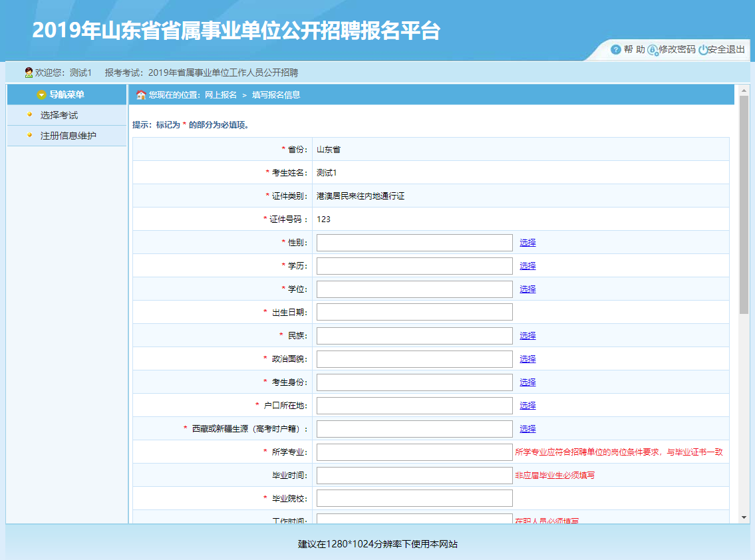Click 填写报名信息 in the breadcrumb
The height and width of the screenshot is (560, 755).
(276, 95)
